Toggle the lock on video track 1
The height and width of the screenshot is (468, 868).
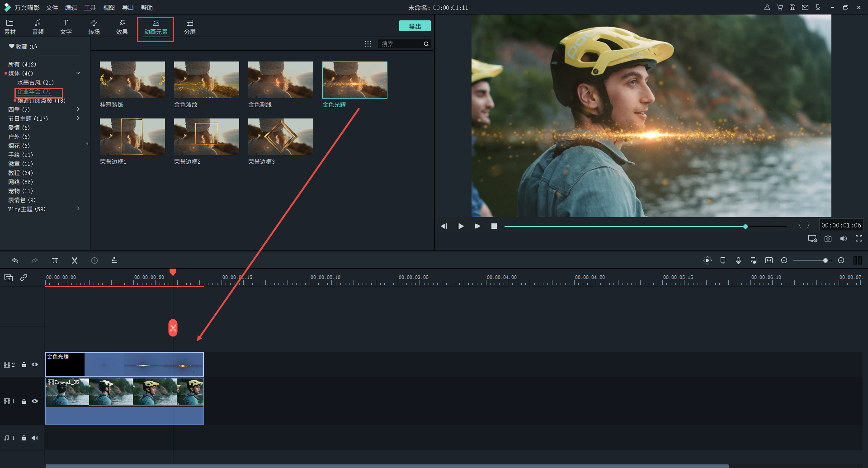click(24, 402)
